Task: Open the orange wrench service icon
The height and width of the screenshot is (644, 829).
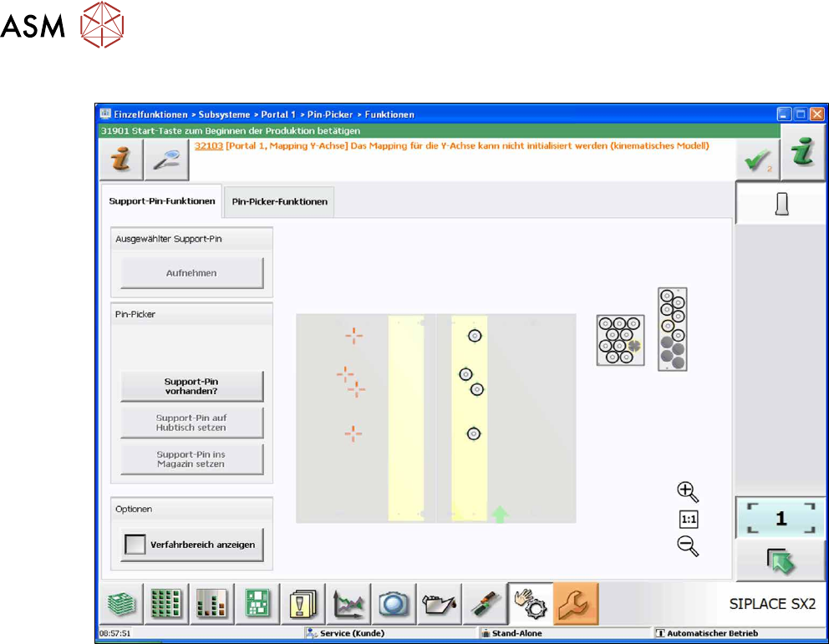Action: point(576,604)
